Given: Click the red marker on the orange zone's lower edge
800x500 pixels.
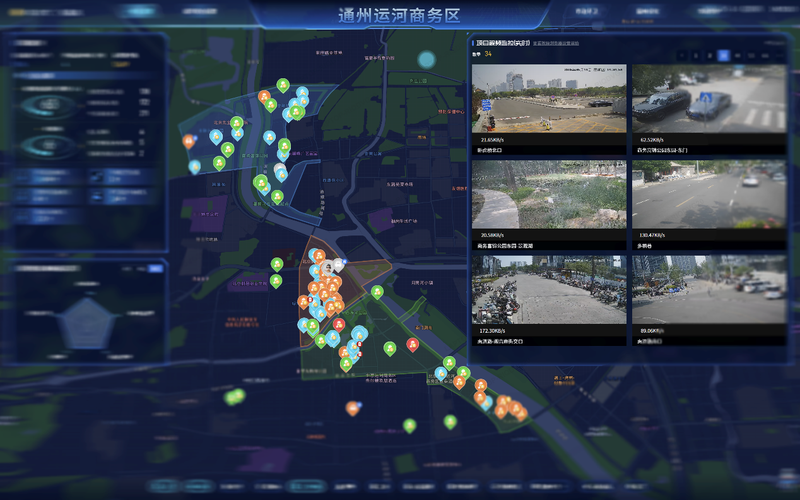Looking at the screenshot, I should (339, 324).
